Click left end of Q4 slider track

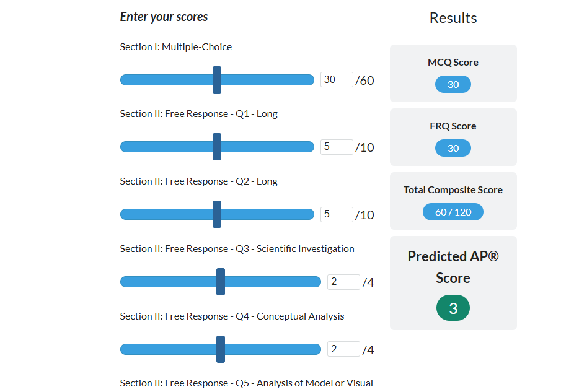(125, 349)
